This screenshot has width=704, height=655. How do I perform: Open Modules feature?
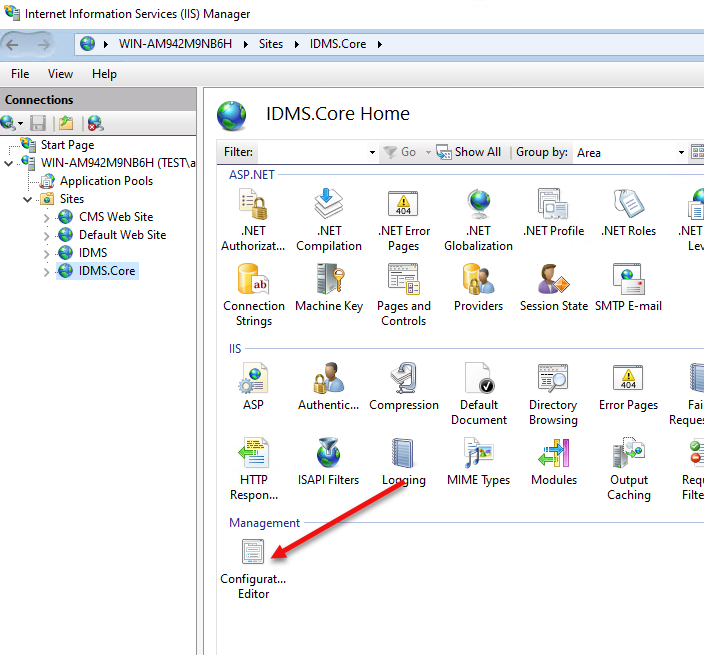click(x=554, y=462)
